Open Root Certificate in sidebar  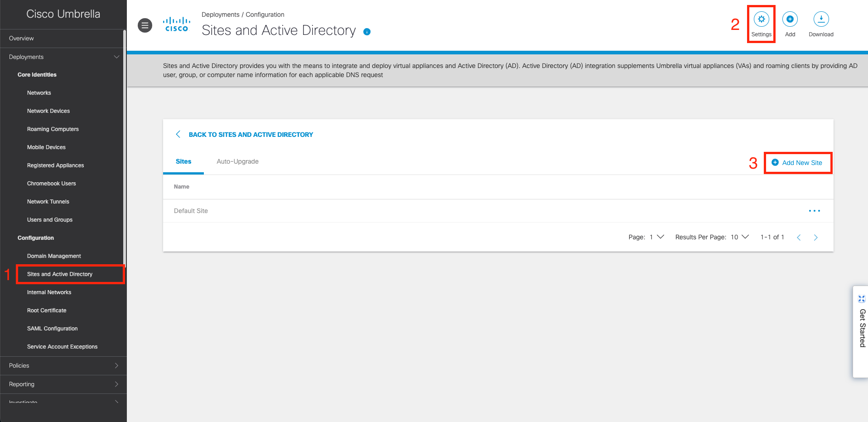[47, 310]
